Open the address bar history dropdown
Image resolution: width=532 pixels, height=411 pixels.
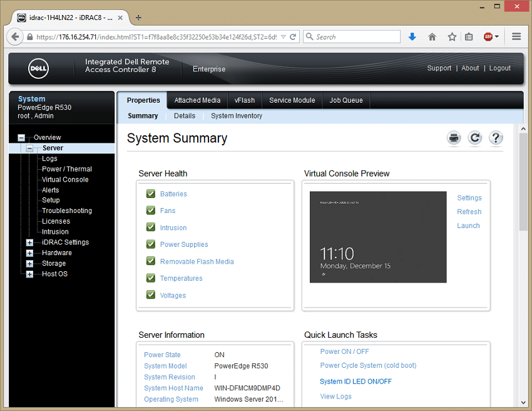click(x=284, y=37)
